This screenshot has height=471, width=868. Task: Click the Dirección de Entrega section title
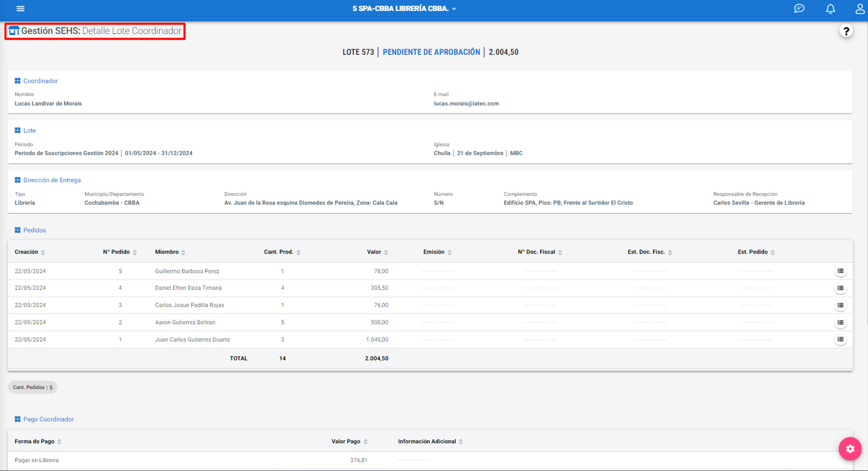tap(52, 180)
